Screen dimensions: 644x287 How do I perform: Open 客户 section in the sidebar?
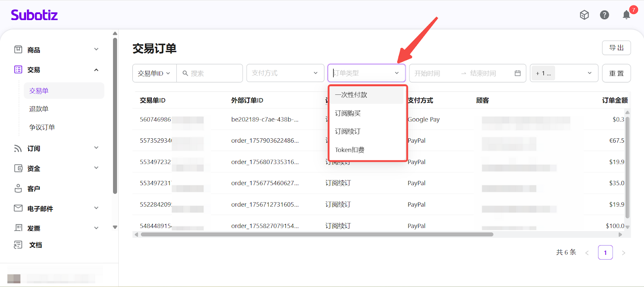coord(34,189)
